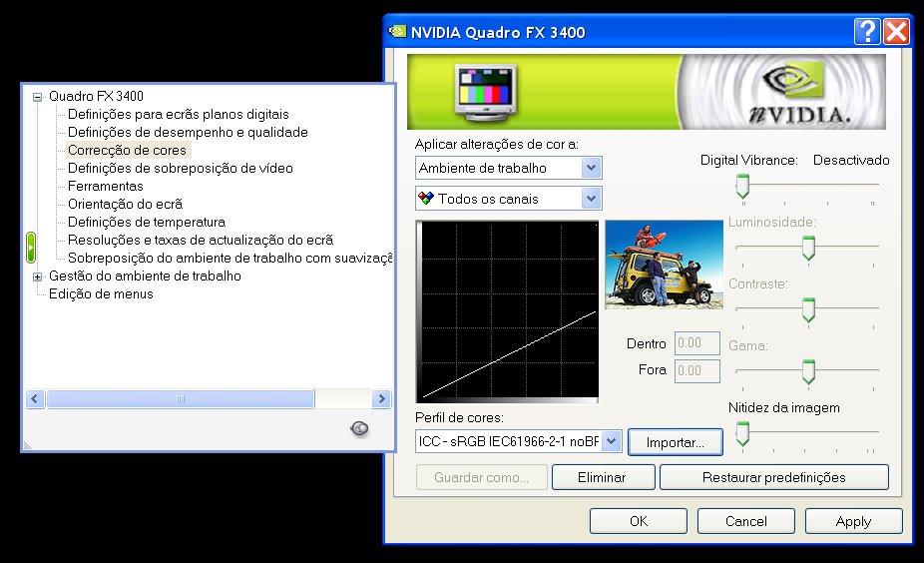Select Definições de temperatura item
Screen dimensions: 924x563
click(x=146, y=223)
